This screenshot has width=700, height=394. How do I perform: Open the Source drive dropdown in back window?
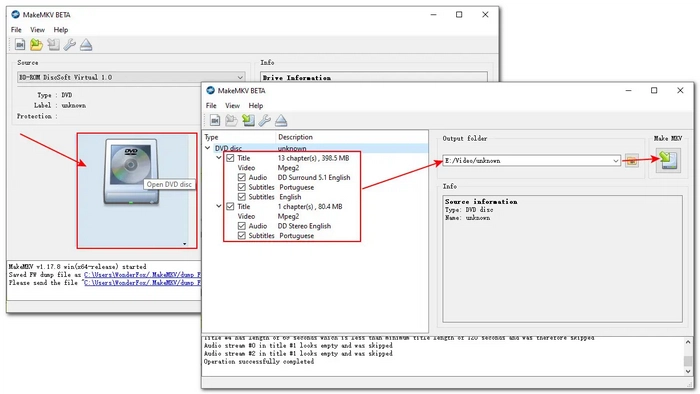pos(240,77)
